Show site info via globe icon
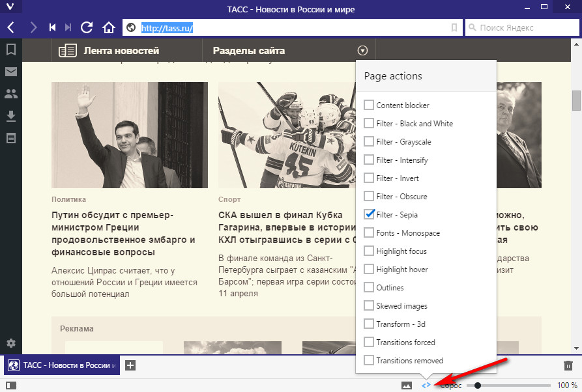The image size is (582, 392). pyautogui.click(x=131, y=27)
